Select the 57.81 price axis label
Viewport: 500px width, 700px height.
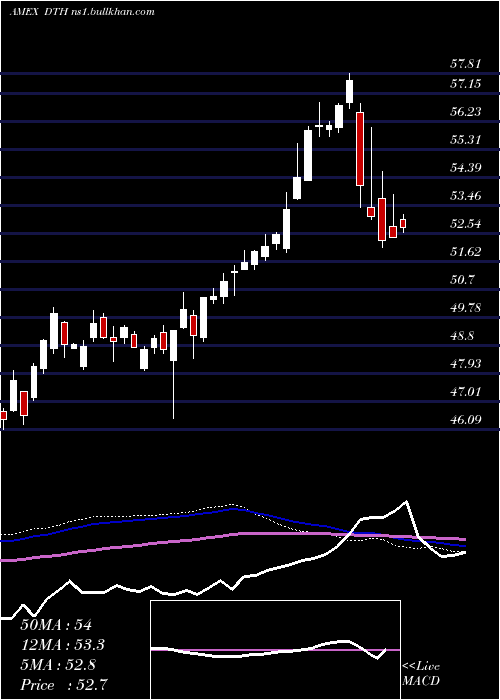[466, 64]
